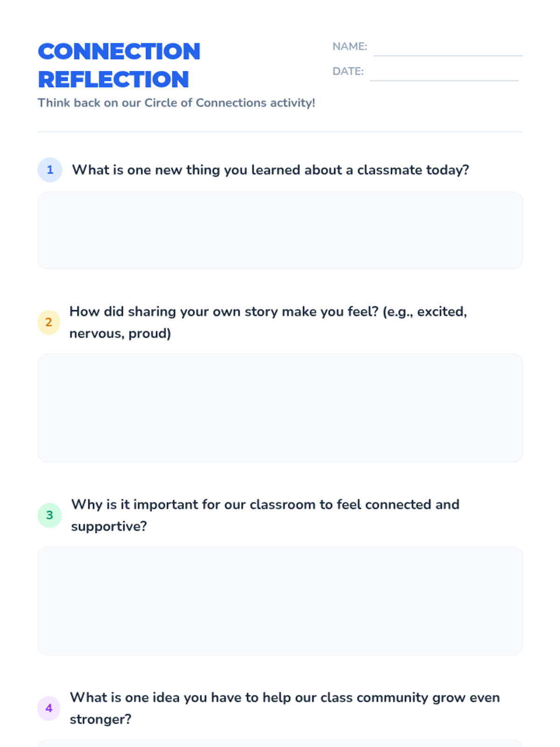Click question about class community growing stronger
Viewport: 560px width, 747px height.
(285, 708)
